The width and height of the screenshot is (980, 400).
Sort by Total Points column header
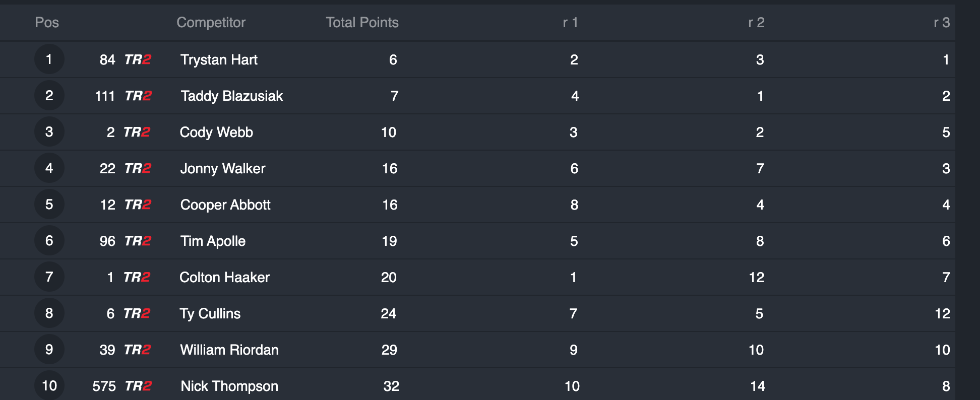coord(362,23)
